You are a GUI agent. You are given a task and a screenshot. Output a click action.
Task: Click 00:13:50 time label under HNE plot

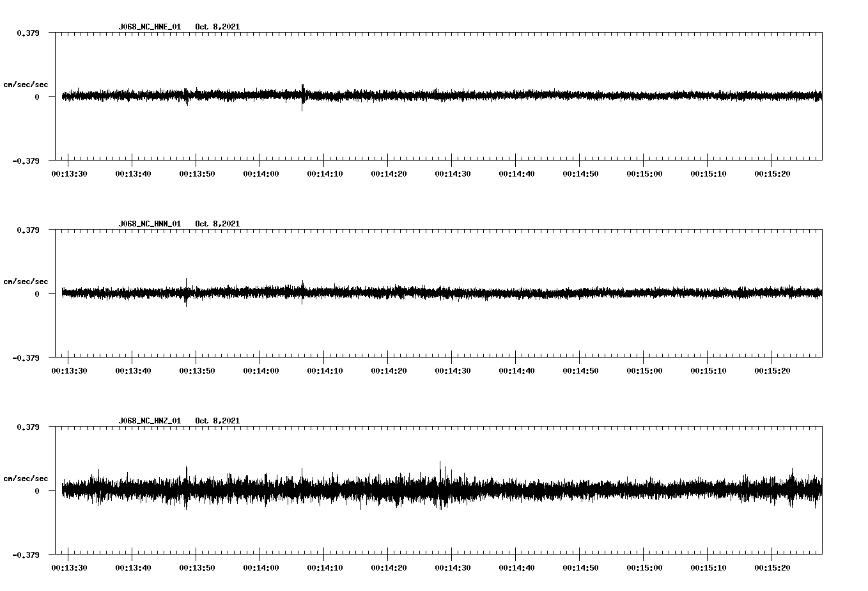click(x=197, y=174)
